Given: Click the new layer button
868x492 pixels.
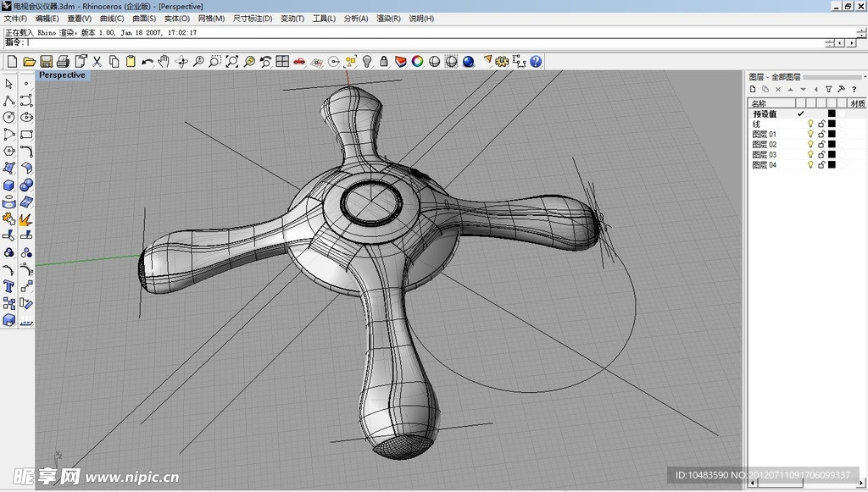Looking at the screenshot, I should pyautogui.click(x=753, y=89).
